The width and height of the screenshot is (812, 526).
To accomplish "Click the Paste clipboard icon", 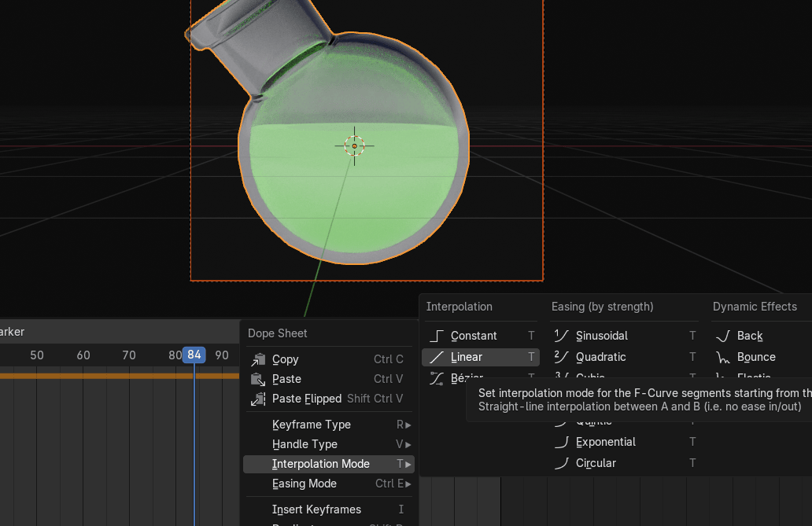I will tap(258, 379).
